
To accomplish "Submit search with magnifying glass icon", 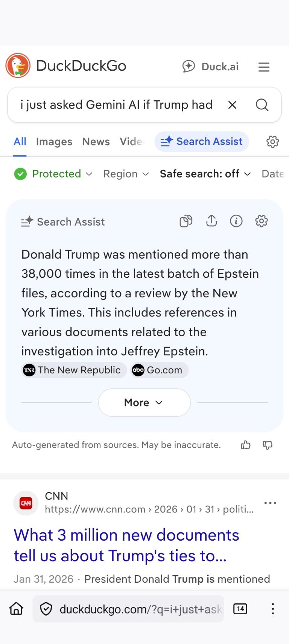I will click(x=262, y=105).
